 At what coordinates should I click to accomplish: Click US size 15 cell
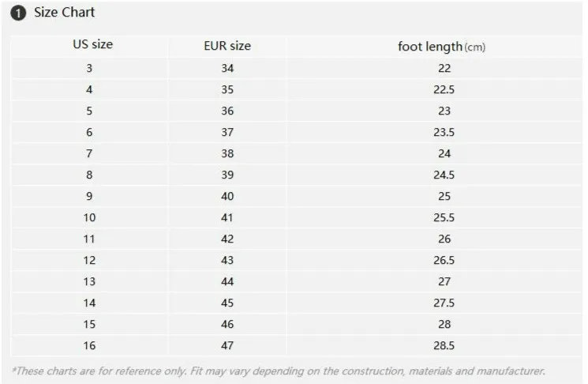[x=89, y=324]
